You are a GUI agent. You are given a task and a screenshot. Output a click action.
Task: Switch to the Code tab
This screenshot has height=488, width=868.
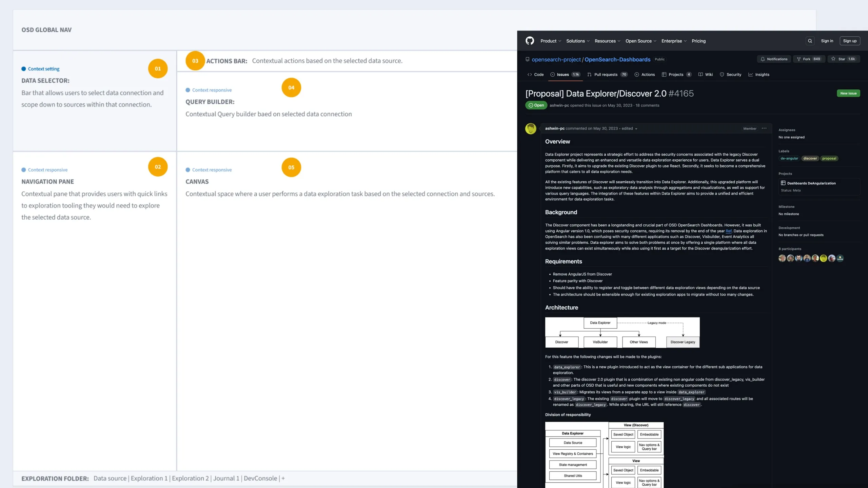[535, 75]
